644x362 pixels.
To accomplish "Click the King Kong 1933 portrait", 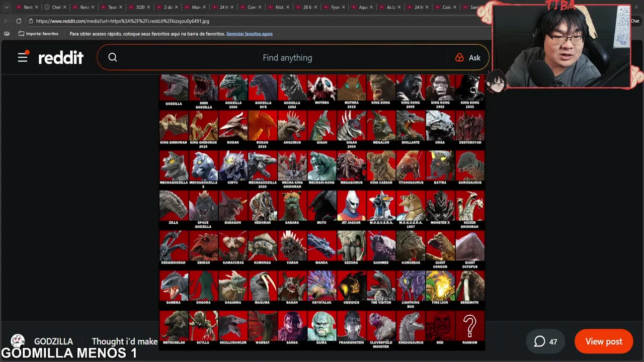I will (x=470, y=87).
